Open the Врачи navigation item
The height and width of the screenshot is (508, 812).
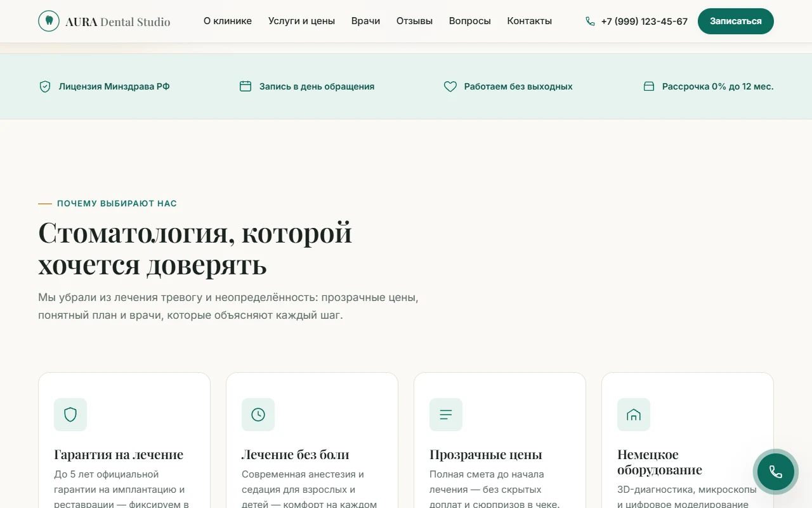click(366, 21)
